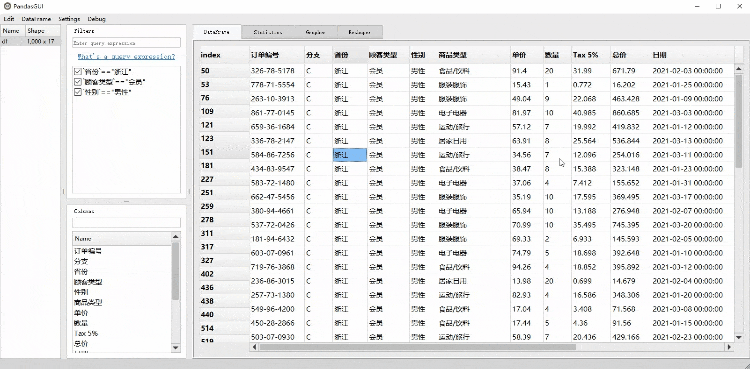Select row index 50 header
The image size is (750, 369).
[x=224, y=71]
